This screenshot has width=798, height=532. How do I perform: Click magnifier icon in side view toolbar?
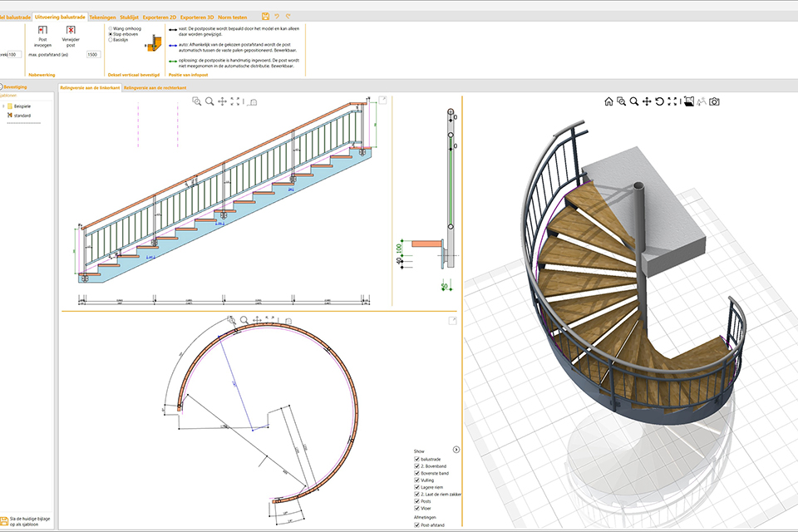click(209, 101)
